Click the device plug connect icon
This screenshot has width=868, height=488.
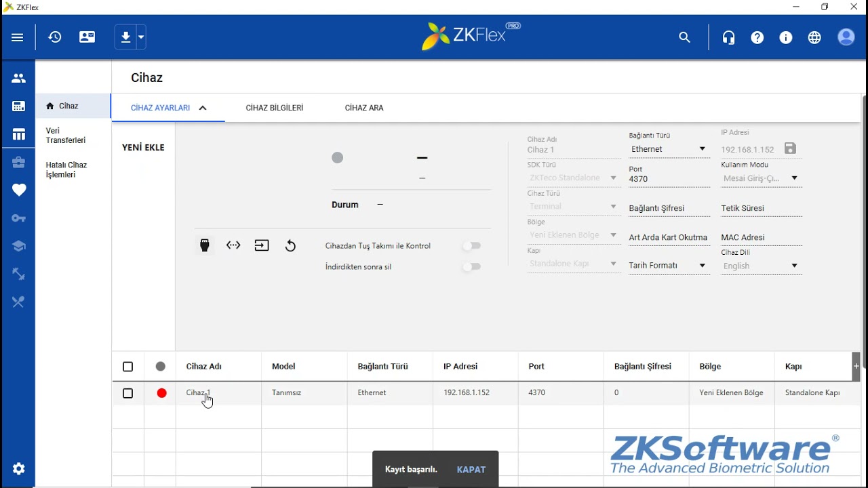coord(205,245)
